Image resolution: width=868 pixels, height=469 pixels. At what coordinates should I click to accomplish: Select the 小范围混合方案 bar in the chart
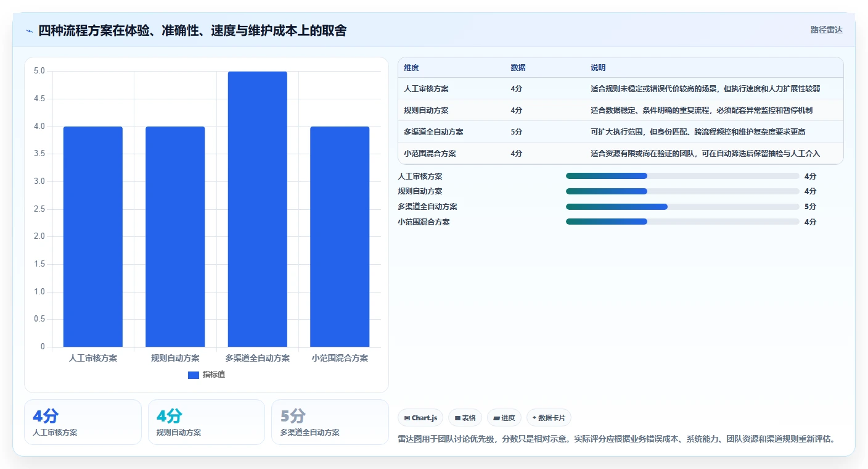click(340, 236)
